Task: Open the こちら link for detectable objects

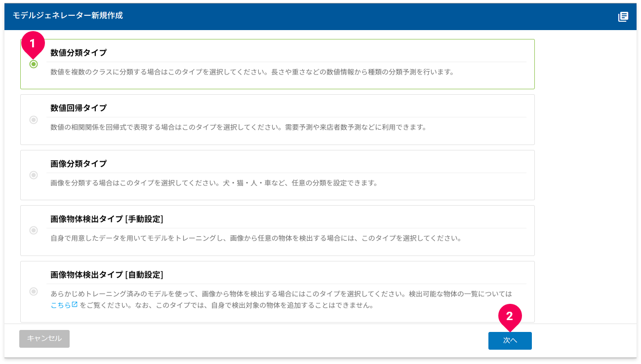Action: click(61, 305)
